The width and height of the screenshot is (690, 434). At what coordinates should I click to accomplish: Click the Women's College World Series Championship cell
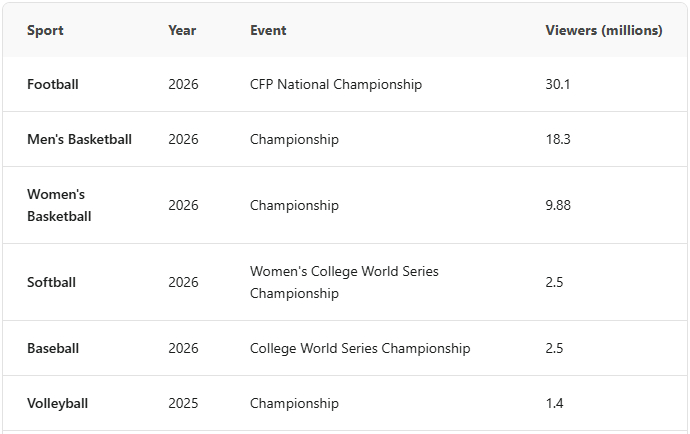[344, 282]
